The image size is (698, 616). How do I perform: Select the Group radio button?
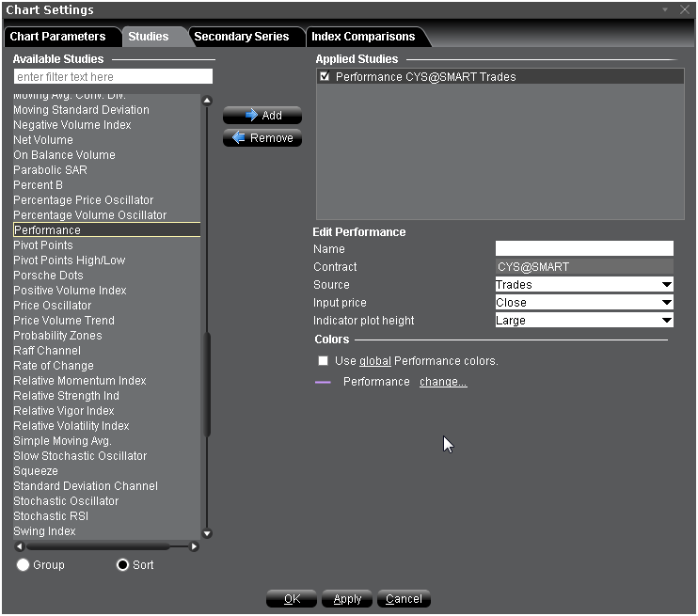24,565
